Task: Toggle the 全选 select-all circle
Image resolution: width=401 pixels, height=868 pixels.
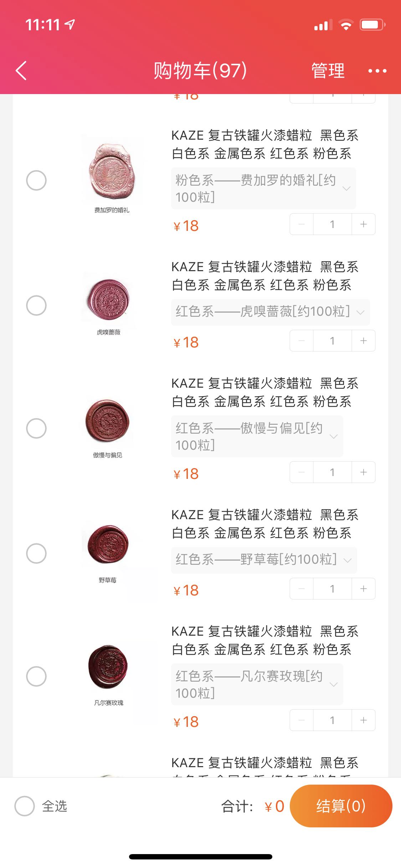Action: point(25,806)
